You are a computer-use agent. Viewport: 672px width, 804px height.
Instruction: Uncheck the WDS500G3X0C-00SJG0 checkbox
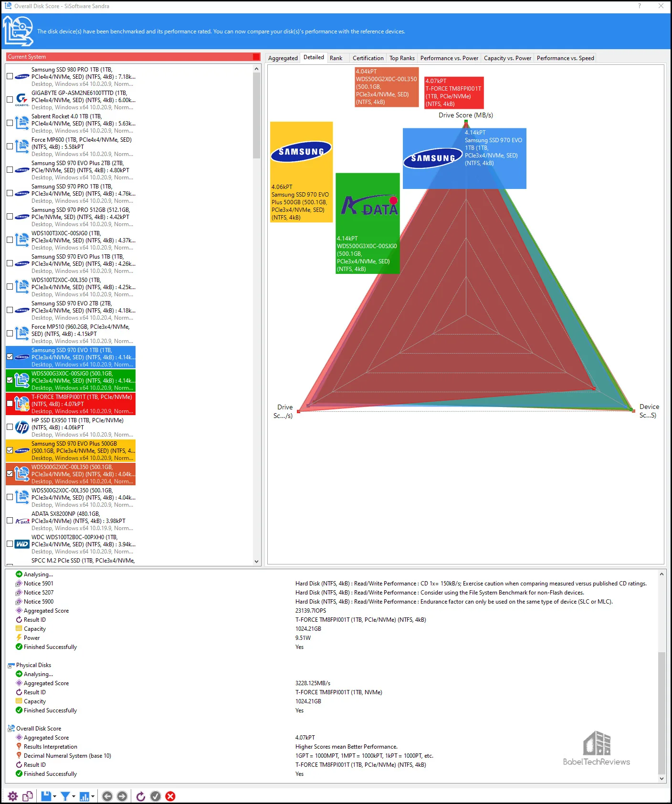point(10,380)
